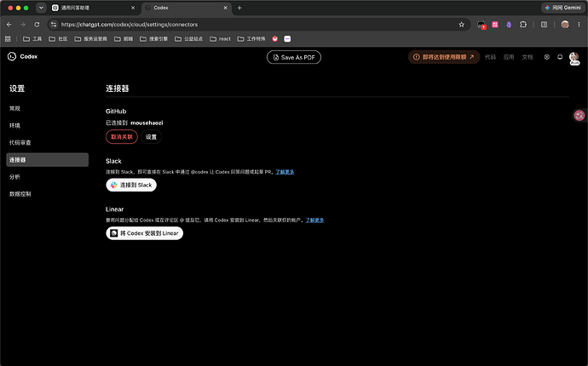Screen dimensions: 588x366
Task: Select the Codex browser tab
Action: (187, 8)
